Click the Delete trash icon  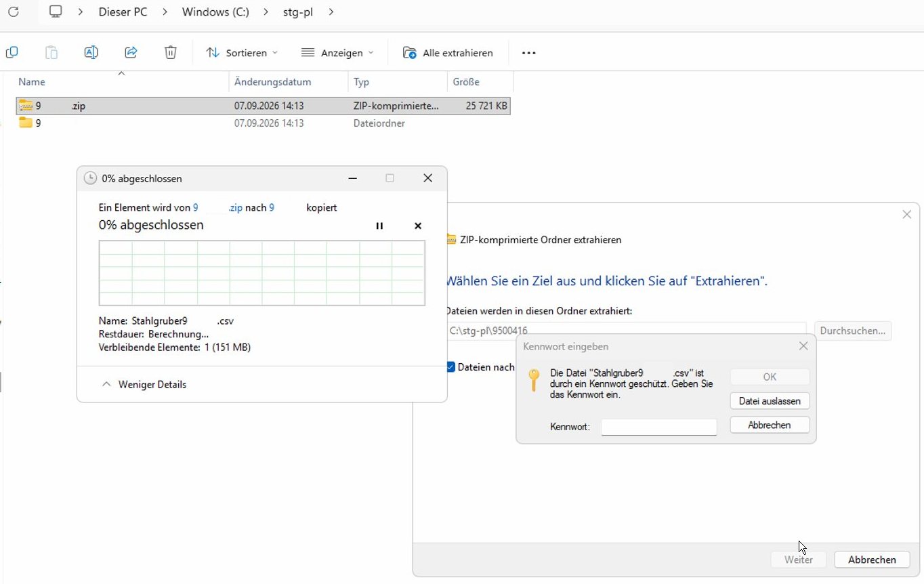coord(171,52)
